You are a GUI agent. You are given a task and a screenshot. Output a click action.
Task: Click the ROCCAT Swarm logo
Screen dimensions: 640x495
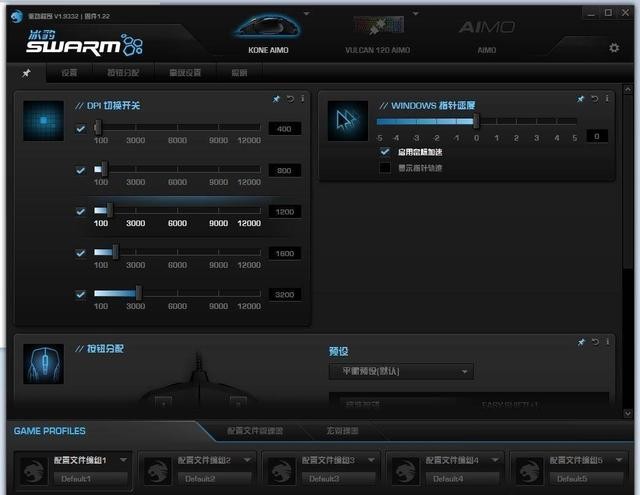[x=84, y=42]
